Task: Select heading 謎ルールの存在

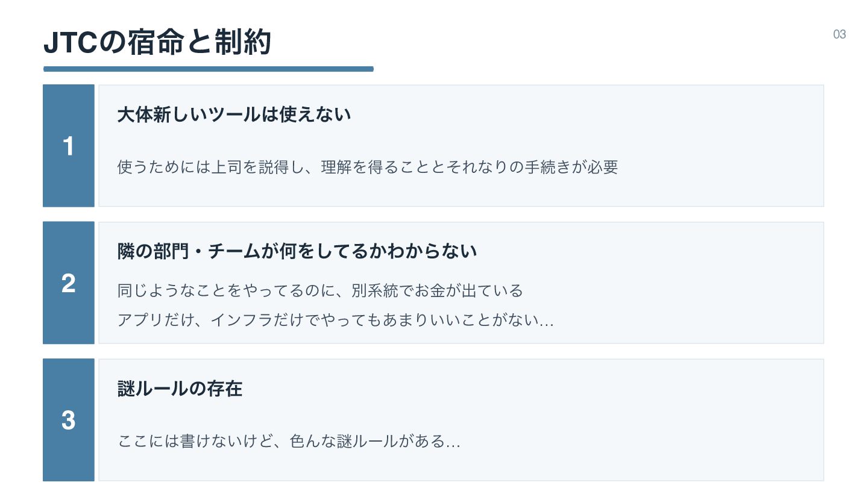Action: pyautogui.click(x=180, y=389)
